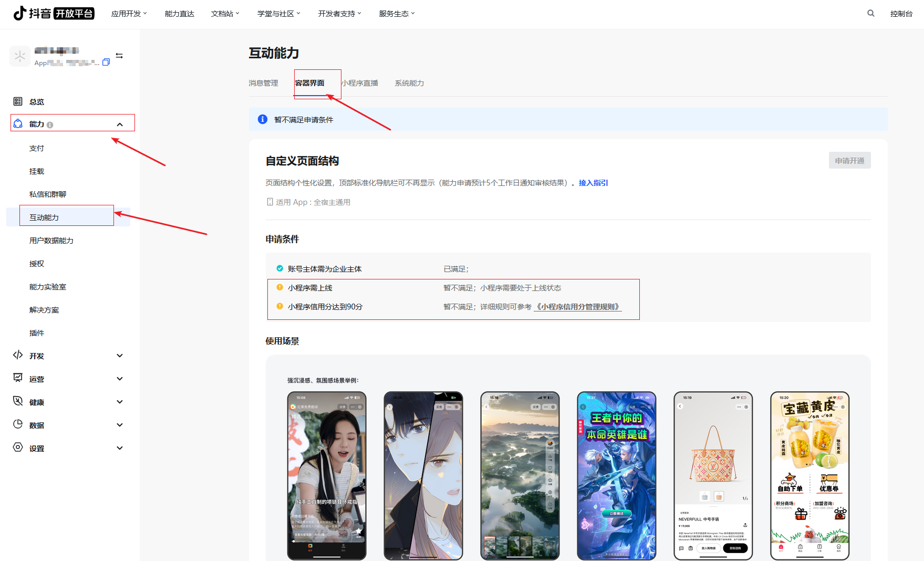The height and width of the screenshot is (561, 924).
Task: Open the 学堂与社区 menu
Action: [x=278, y=13]
